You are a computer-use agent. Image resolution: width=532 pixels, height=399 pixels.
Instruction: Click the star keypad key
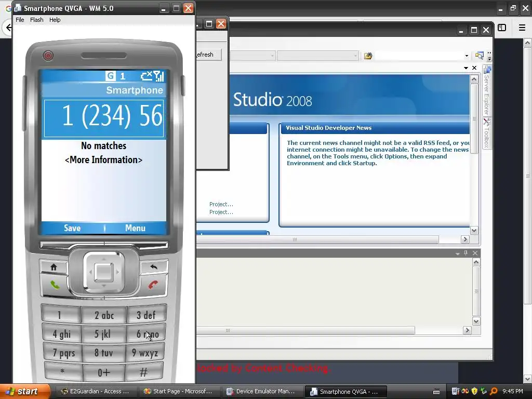tap(63, 372)
